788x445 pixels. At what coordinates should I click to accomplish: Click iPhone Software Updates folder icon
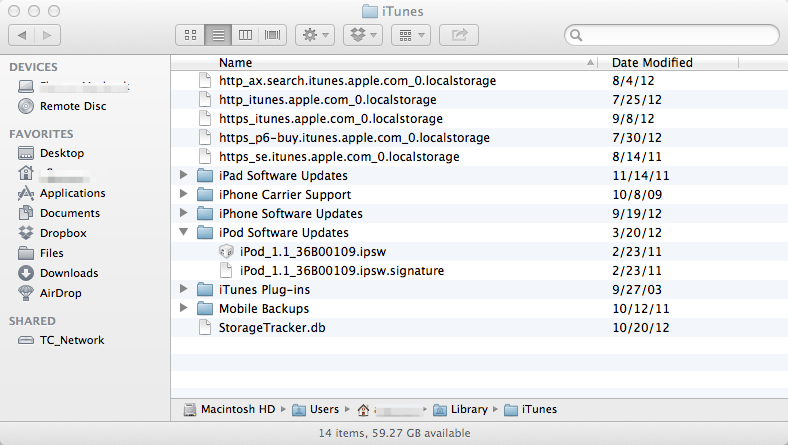(x=205, y=214)
